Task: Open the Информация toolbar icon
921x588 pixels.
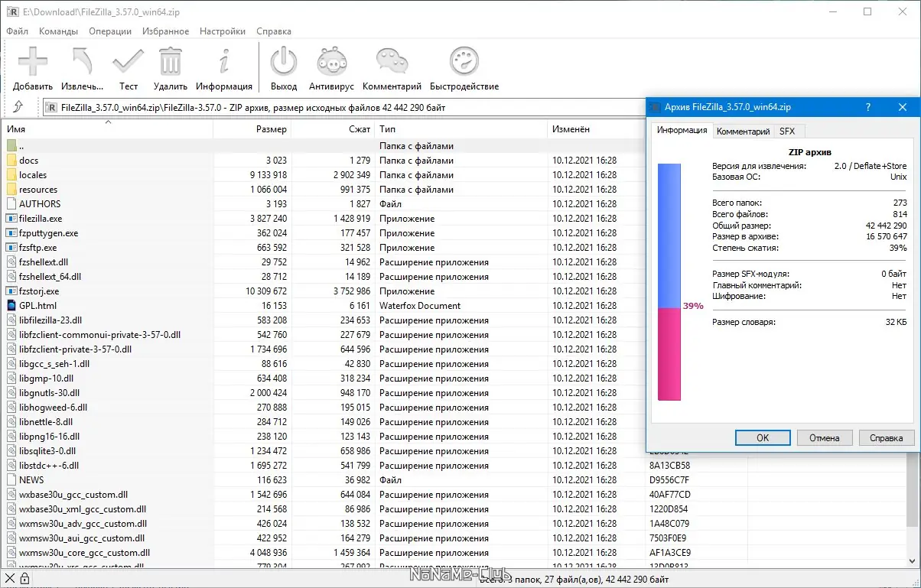Action: pos(223,61)
